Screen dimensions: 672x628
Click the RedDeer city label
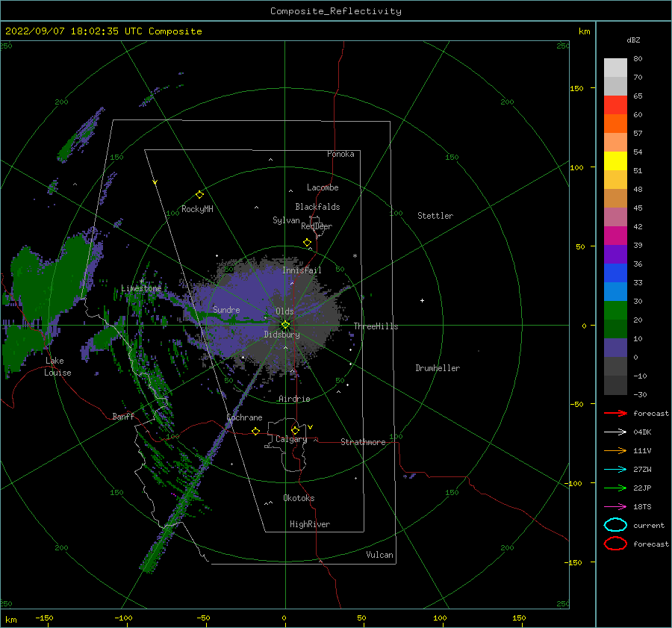pos(317,226)
